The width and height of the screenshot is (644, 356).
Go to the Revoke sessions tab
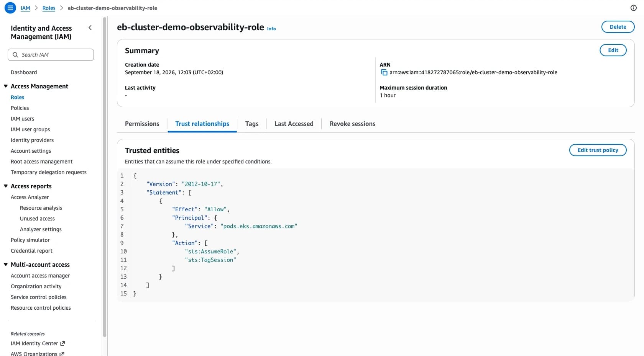pos(352,124)
